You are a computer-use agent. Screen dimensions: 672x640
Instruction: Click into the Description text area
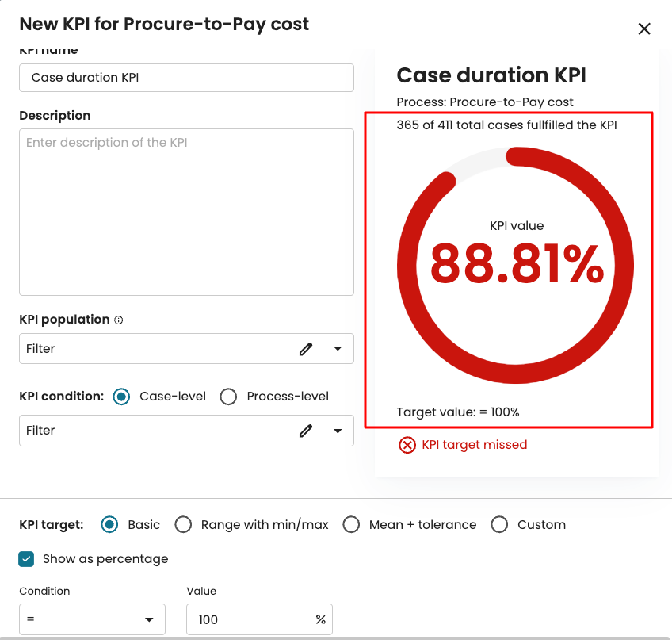[186, 212]
